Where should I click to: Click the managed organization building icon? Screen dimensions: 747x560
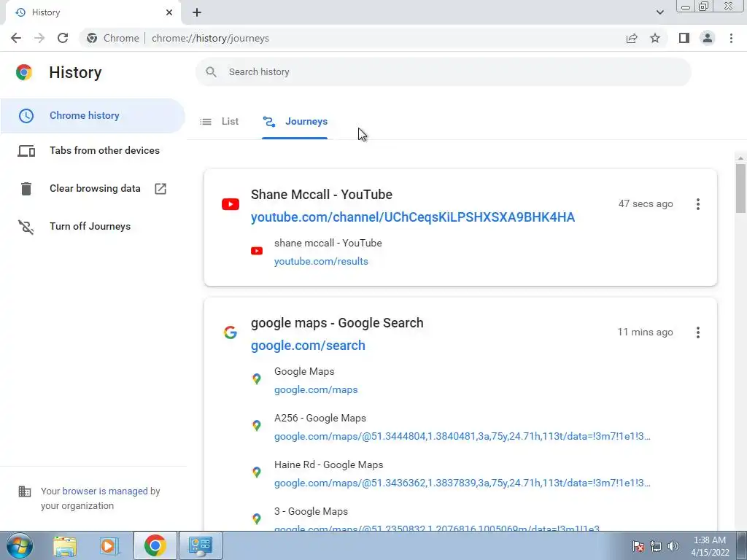(x=25, y=491)
